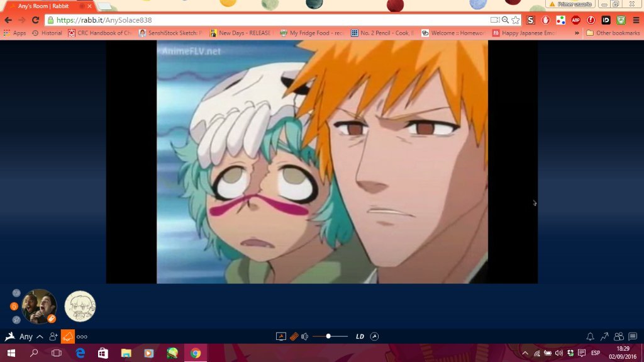Open the colored dots extension
The image size is (644, 362).
[x=560, y=20]
